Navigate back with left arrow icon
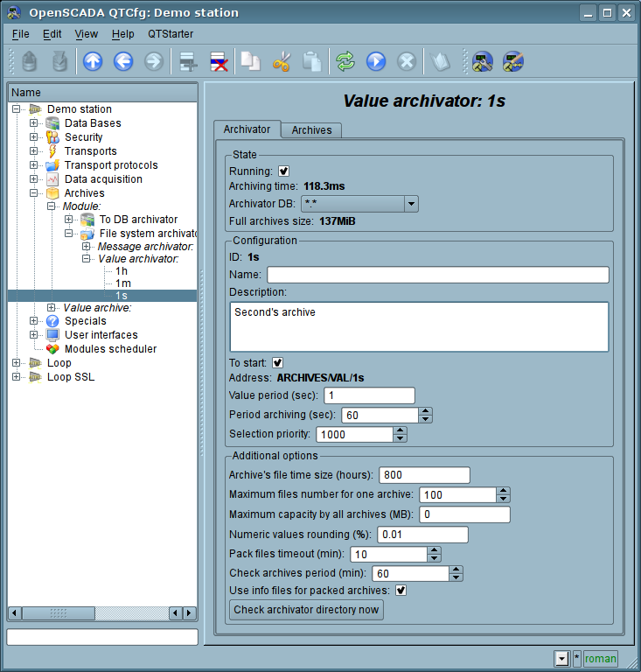 pyautogui.click(x=123, y=62)
